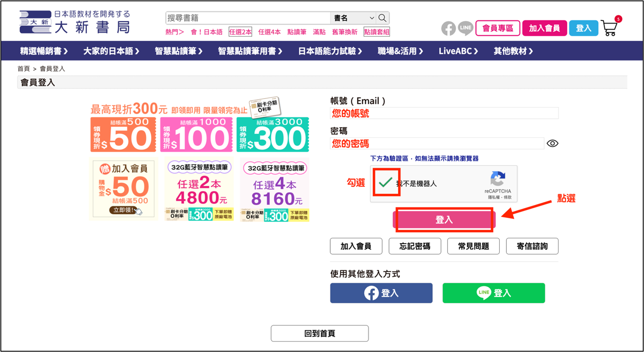Image resolution: width=644 pixels, height=352 pixels.
Task: Open the 書名 search type dropdown
Action: 353,18
